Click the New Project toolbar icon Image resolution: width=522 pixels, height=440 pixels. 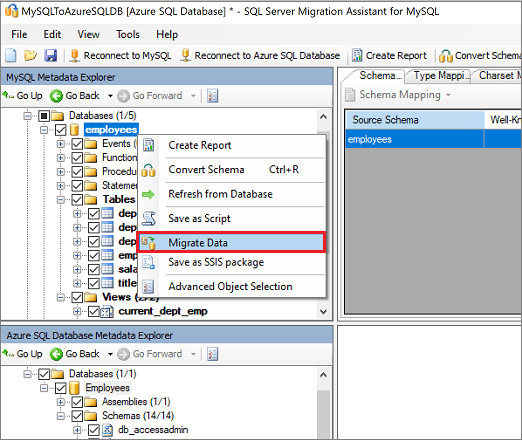(11, 55)
